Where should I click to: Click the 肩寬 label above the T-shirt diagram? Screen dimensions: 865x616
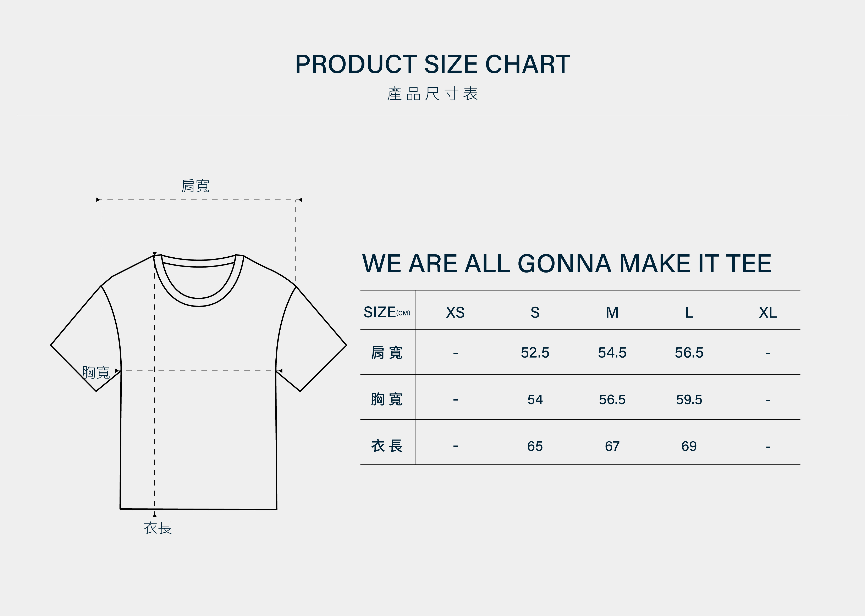click(x=195, y=186)
